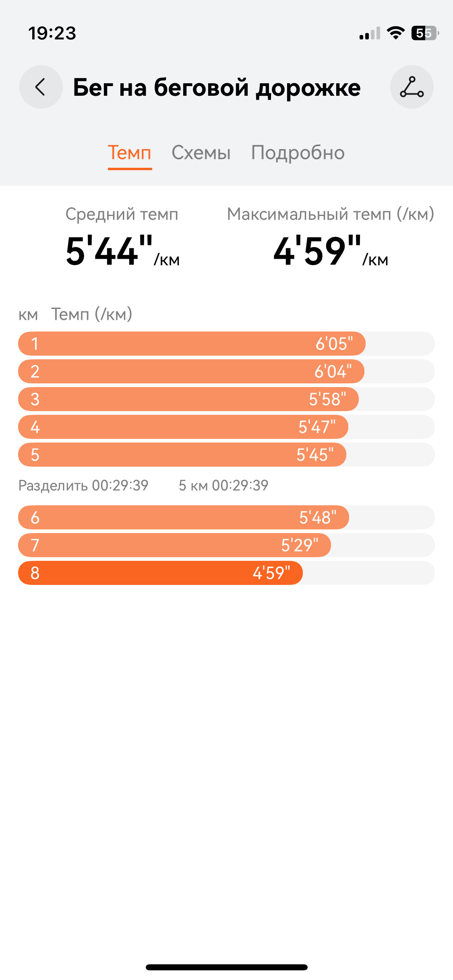Tap the Максимальный темп value 4'59"
The height and width of the screenshot is (980, 453).
click(331, 251)
